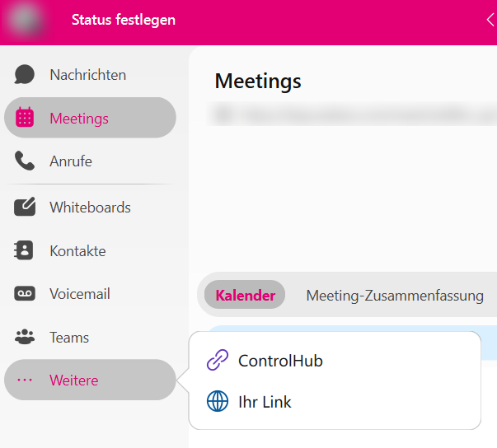This screenshot has width=497, height=448.
Task: Click the chevron arrow in the pink header
Action: 490,21
